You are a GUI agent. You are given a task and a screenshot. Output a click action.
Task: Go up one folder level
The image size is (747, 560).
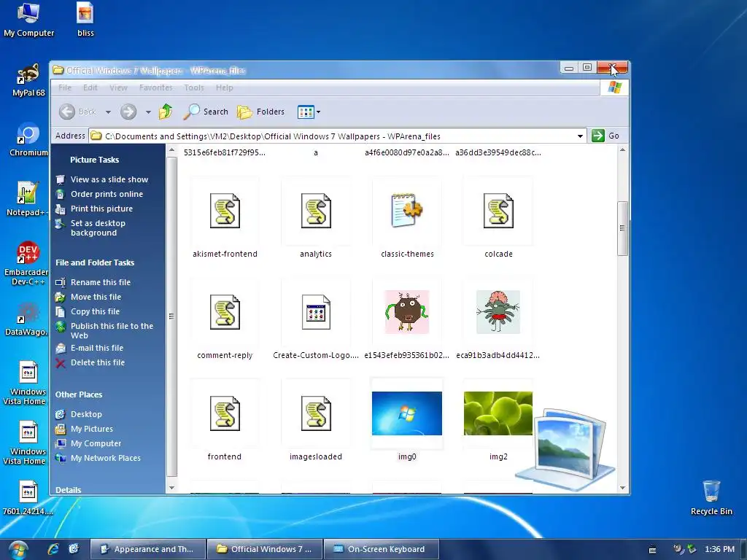pyautogui.click(x=166, y=112)
